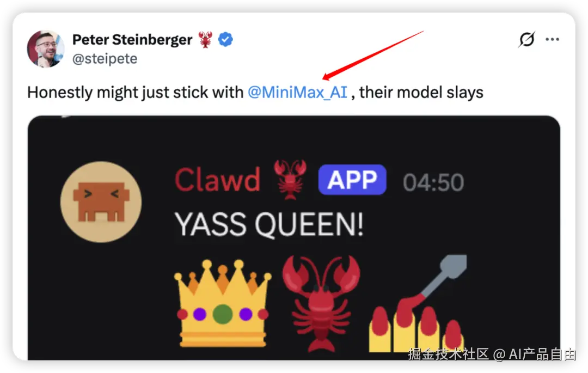Click the lobster emoji next to Clawd
Image resolution: width=588 pixels, height=373 pixels.
tap(290, 180)
